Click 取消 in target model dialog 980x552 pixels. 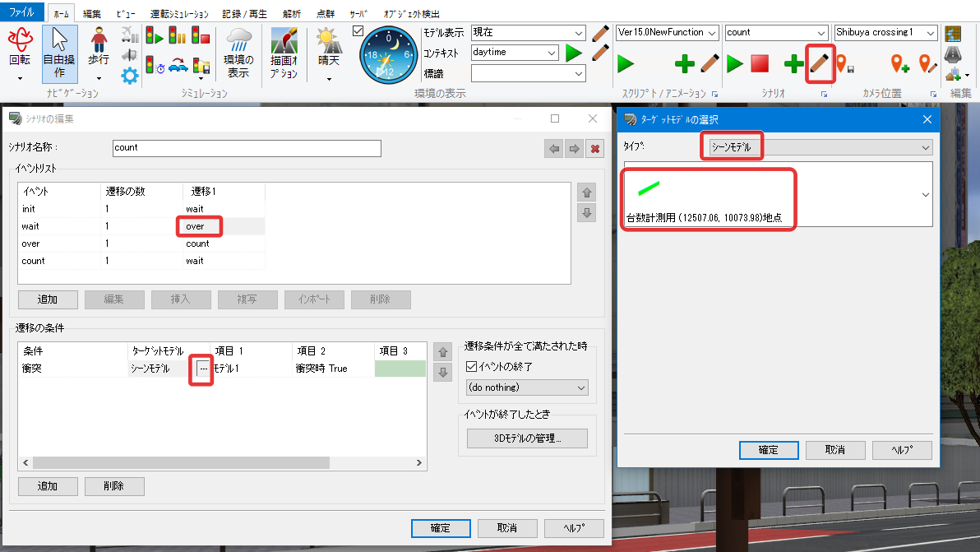pos(835,450)
